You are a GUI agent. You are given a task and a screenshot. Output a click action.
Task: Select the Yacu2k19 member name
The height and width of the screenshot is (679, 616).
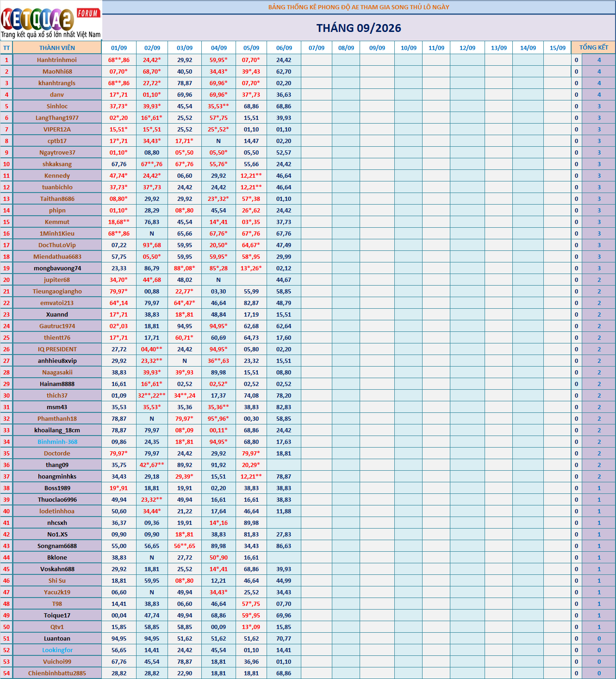tap(57, 592)
